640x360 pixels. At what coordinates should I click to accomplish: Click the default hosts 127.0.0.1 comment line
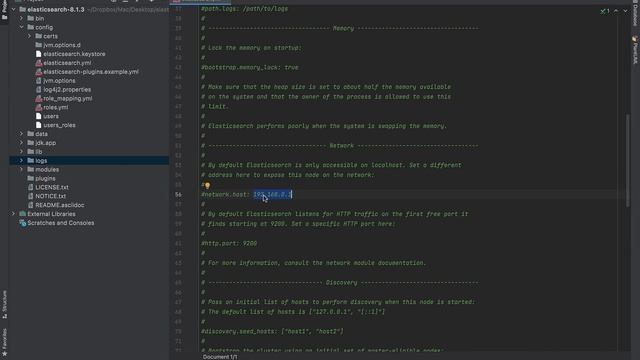(x=293, y=312)
